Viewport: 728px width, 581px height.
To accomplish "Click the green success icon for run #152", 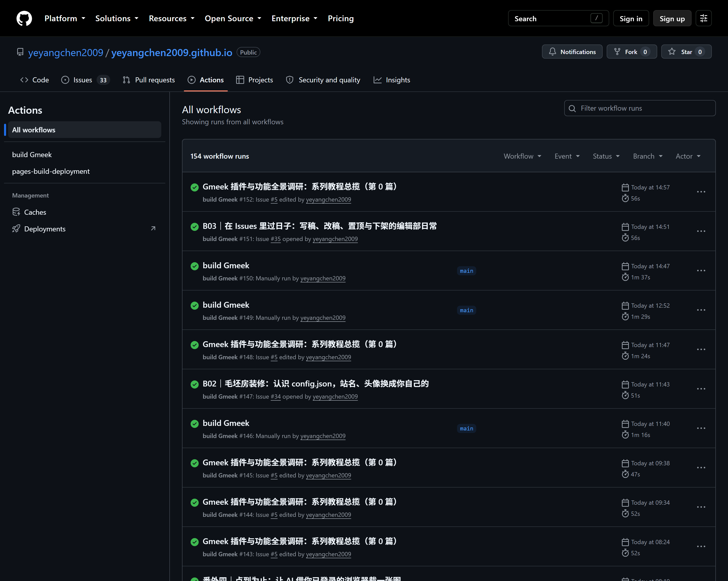I will [194, 187].
